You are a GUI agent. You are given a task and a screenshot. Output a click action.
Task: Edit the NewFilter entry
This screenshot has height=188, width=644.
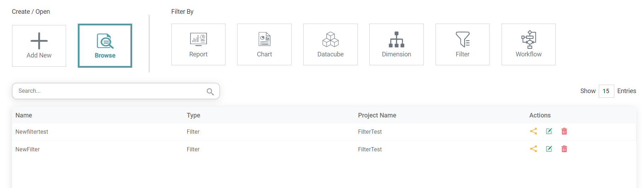pos(549,149)
